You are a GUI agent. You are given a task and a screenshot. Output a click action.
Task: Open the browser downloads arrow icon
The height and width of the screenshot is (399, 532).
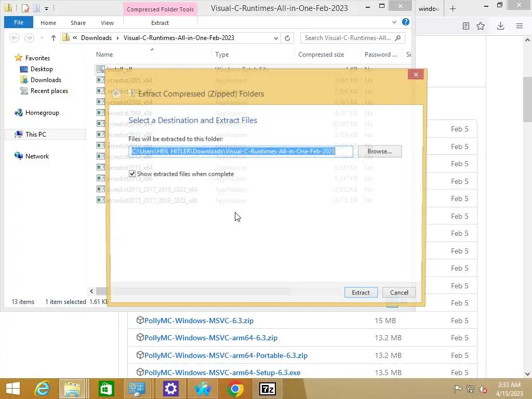(x=500, y=26)
